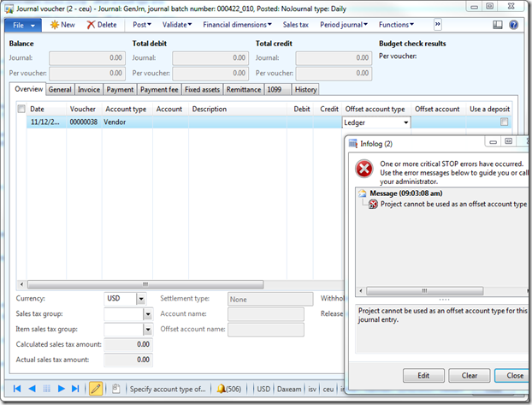
Task: Click the grid scroll-left arrow
Action: click(21, 284)
